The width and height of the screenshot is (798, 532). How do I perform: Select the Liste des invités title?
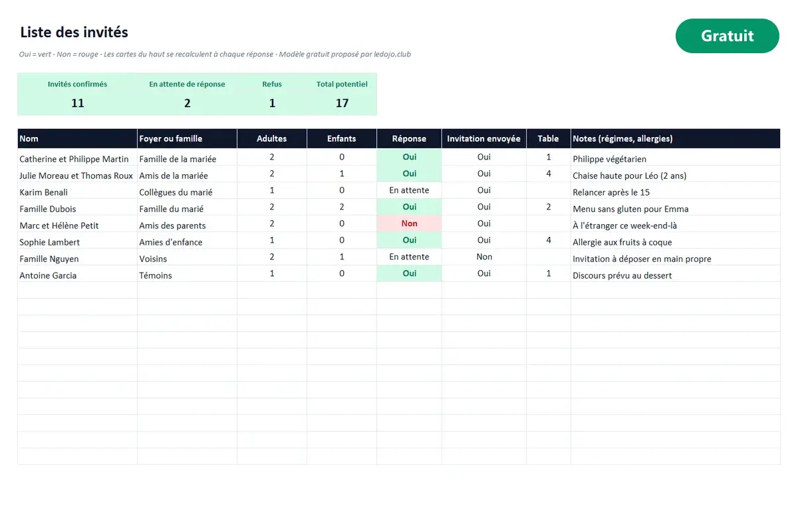click(74, 32)
